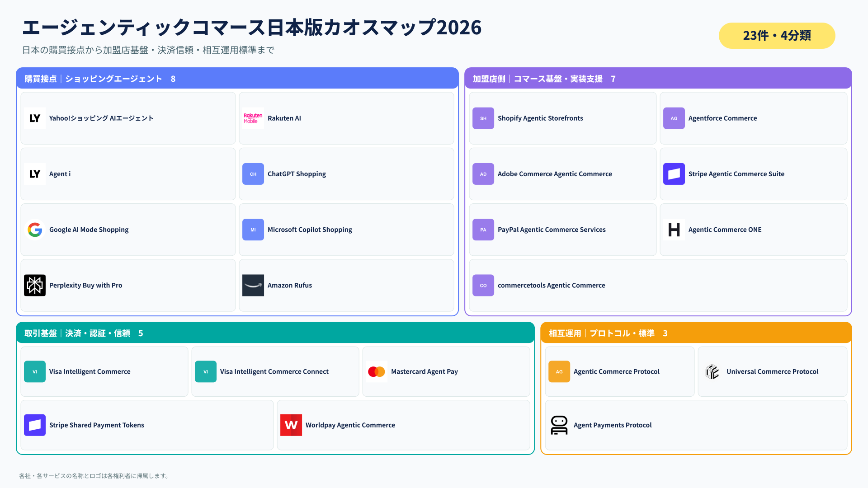Click the Agent Payments Protocol label

(x=613, y=425)
